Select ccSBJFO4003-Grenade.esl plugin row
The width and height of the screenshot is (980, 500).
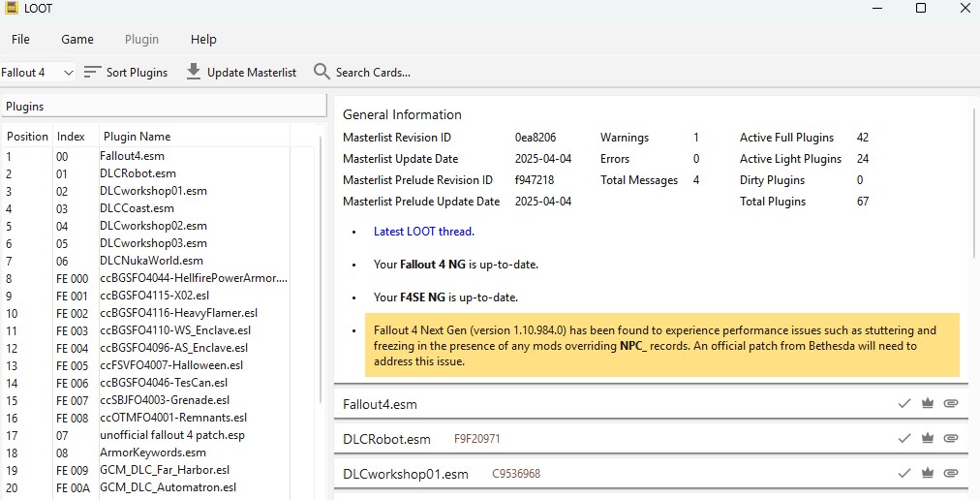(146, 400)
